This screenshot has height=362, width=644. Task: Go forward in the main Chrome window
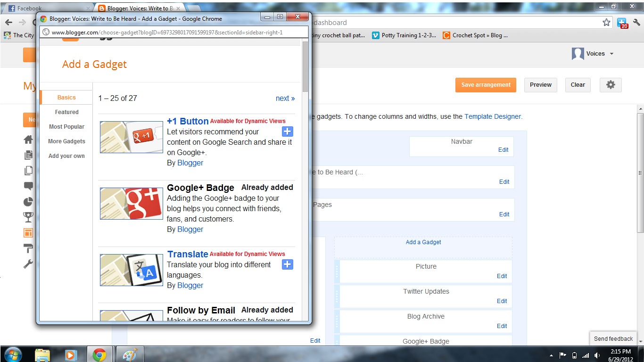(x=22, y=22)
